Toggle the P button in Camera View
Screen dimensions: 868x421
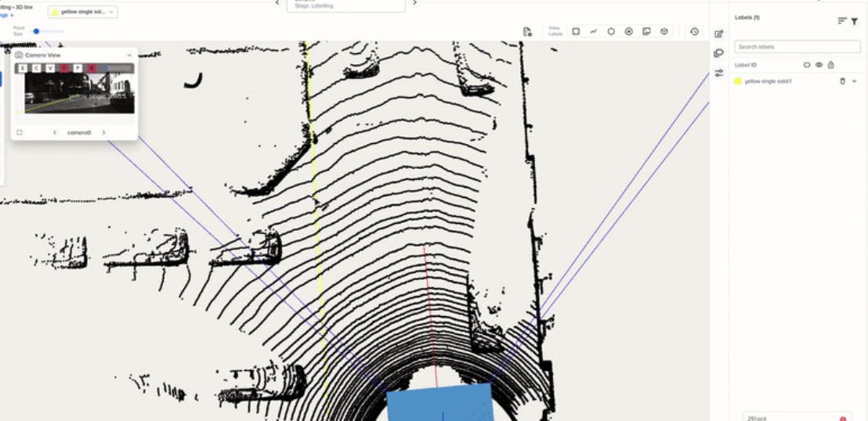tap(78, 68)
